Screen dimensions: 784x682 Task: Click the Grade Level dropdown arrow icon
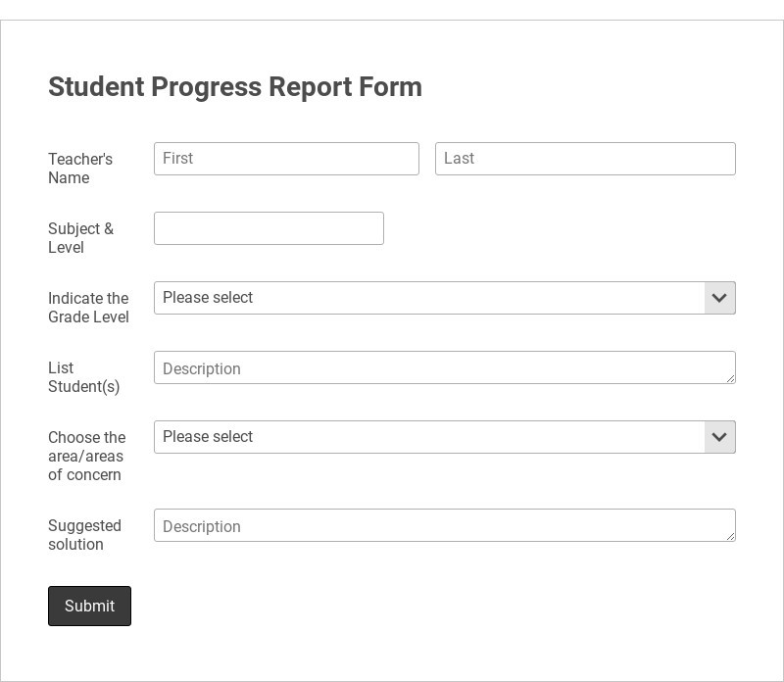point(719,298)
